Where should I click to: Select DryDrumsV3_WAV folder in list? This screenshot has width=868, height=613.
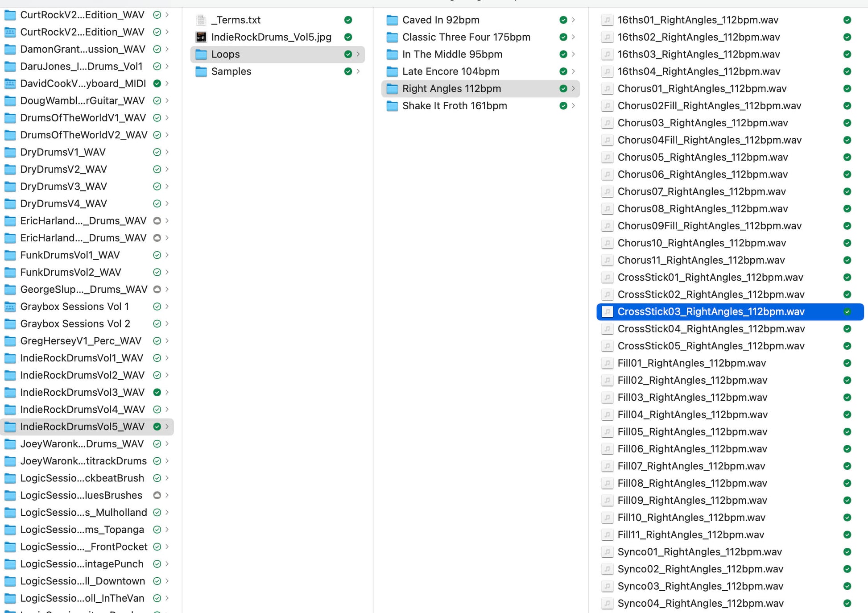tap(63, 186)
